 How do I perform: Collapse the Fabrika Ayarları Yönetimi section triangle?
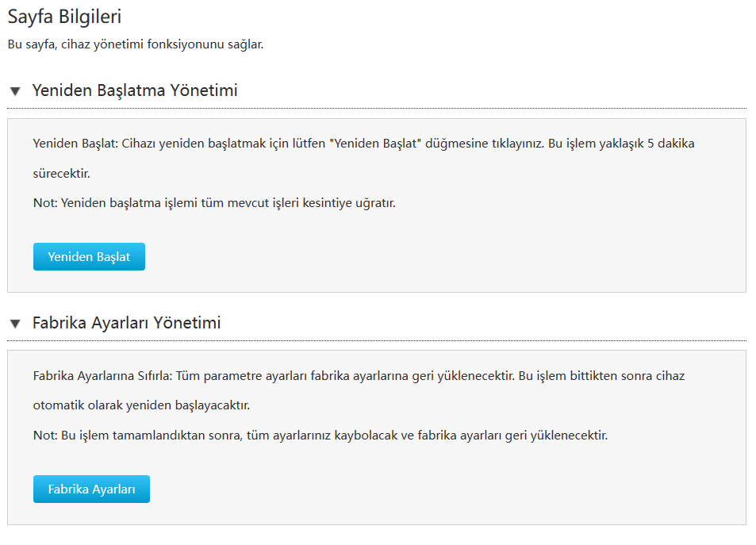[15, 324]
